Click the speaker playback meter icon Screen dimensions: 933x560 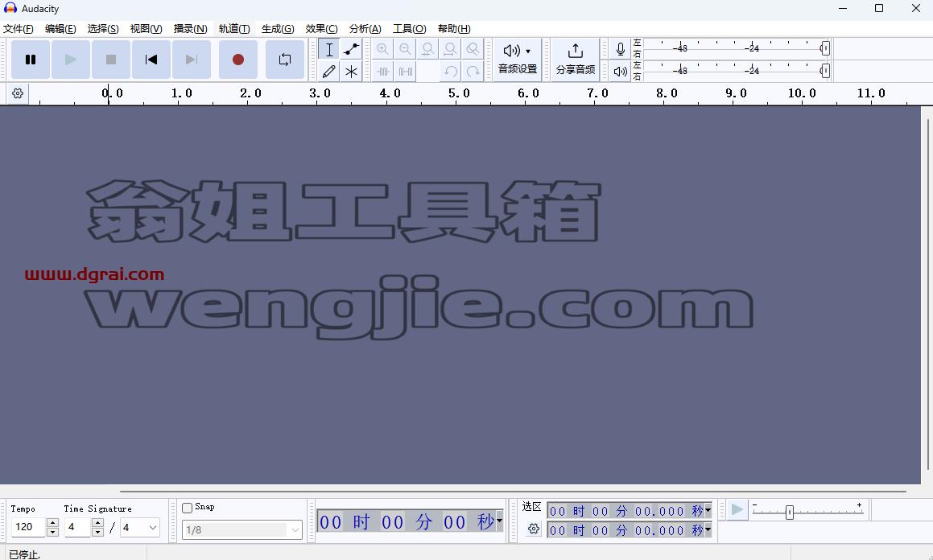point(620,72)
